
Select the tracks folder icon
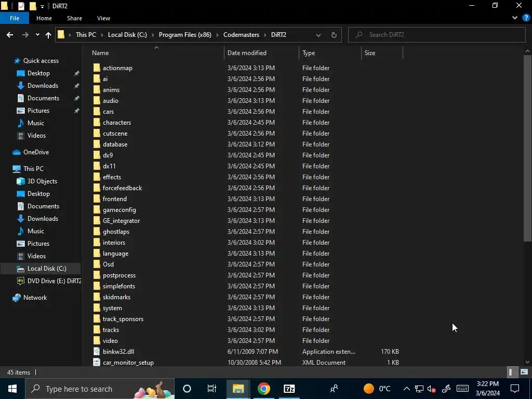tap(97, 330)
